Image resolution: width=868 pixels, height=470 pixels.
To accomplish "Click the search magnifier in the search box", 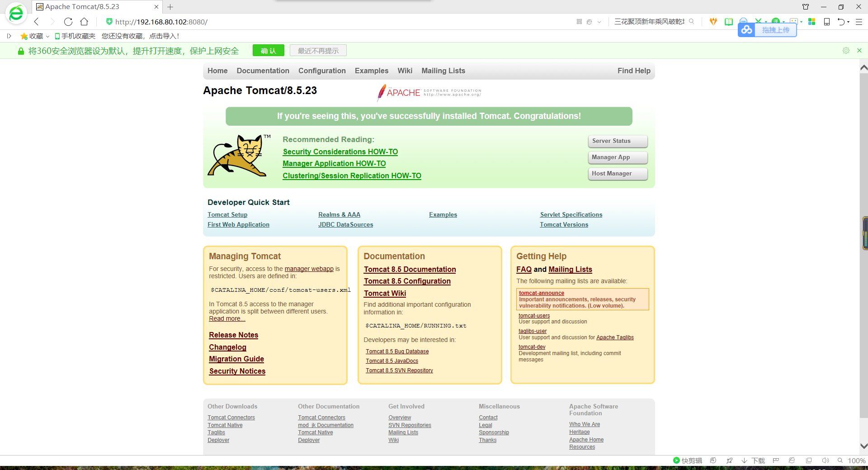I will tap(691, 21).
